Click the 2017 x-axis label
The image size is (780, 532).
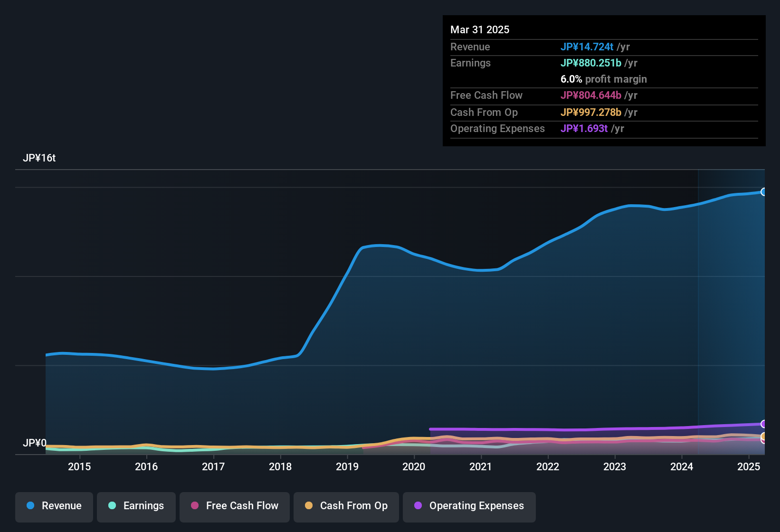click(213, 466)
